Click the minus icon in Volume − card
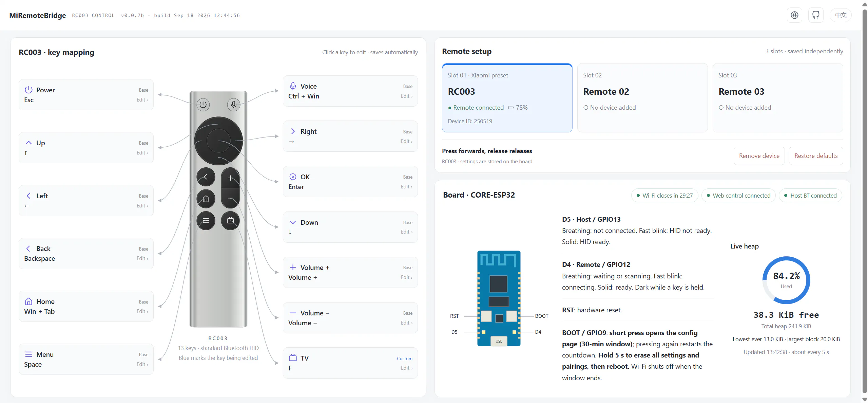868x403 pixels. [x=293, y=313]
